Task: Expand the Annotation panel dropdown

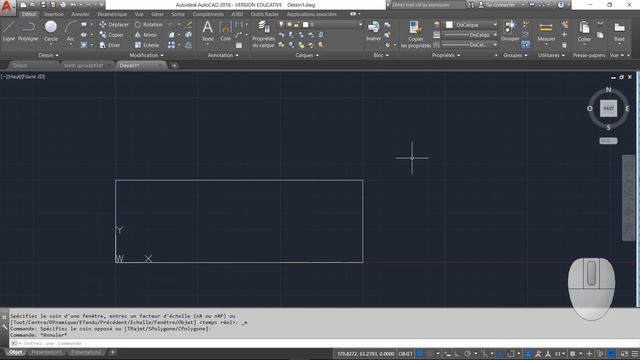Action: (223, 55)
